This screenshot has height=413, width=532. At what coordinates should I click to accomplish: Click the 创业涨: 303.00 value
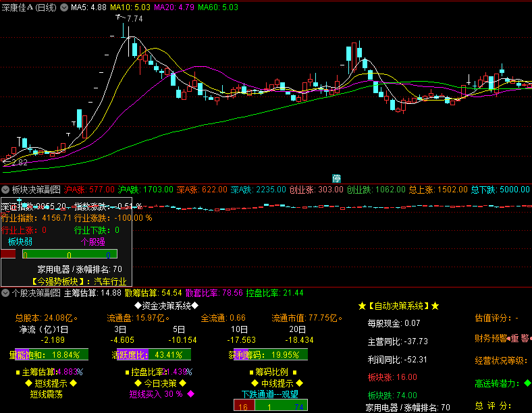click(x=316, y=190)
